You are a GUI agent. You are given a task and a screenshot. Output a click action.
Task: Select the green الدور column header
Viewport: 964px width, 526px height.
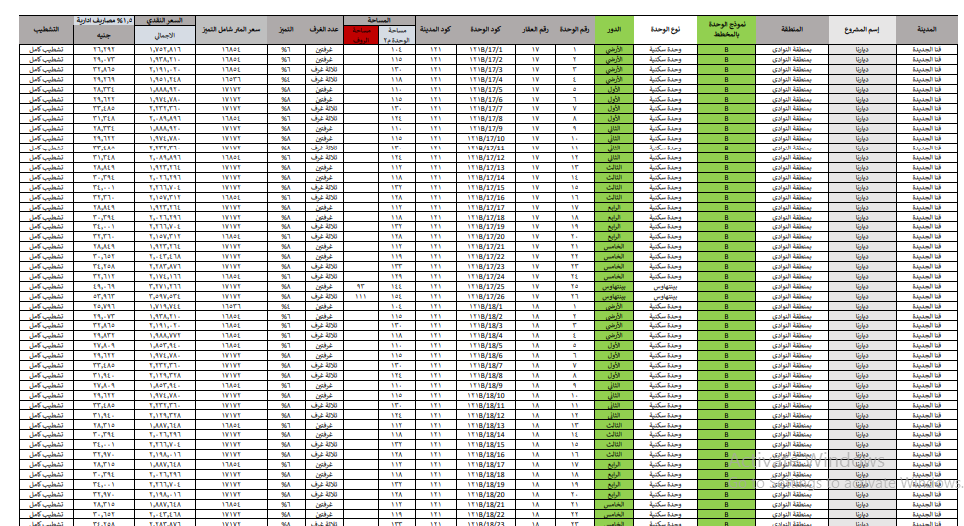tap(615, 30)
